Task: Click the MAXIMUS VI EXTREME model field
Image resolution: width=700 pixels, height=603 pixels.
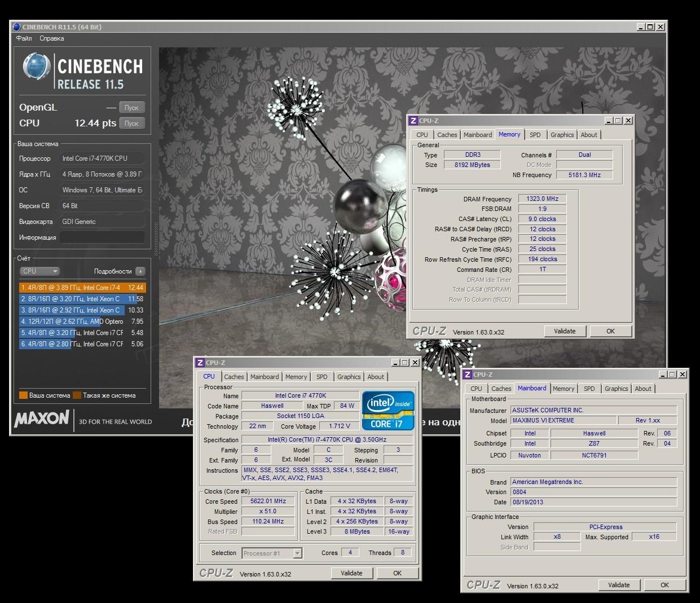Action: click(563, 420)
